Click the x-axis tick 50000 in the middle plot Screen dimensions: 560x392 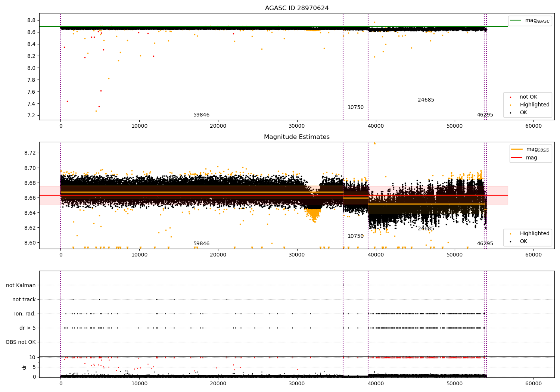click(x=455, y=255)
